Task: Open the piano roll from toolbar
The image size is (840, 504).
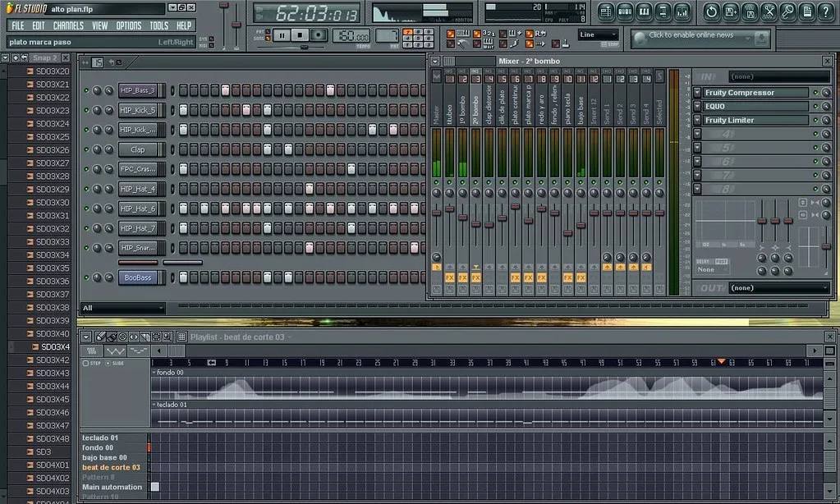Action: coord(644,11)
